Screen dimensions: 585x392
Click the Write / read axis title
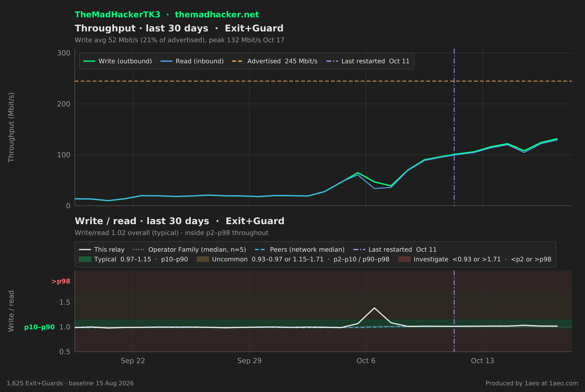tap(11, 311)
